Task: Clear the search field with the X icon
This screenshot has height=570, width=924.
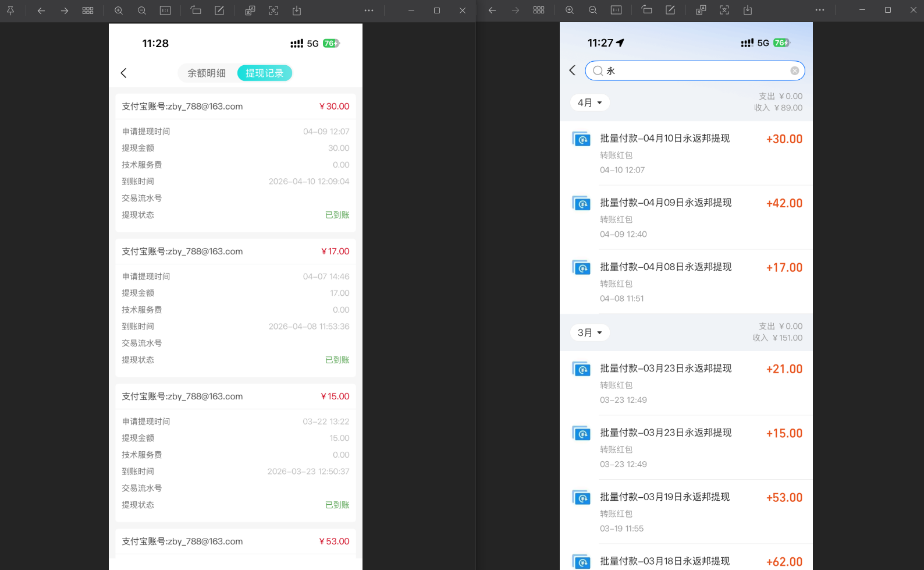Action: point(794,71)
